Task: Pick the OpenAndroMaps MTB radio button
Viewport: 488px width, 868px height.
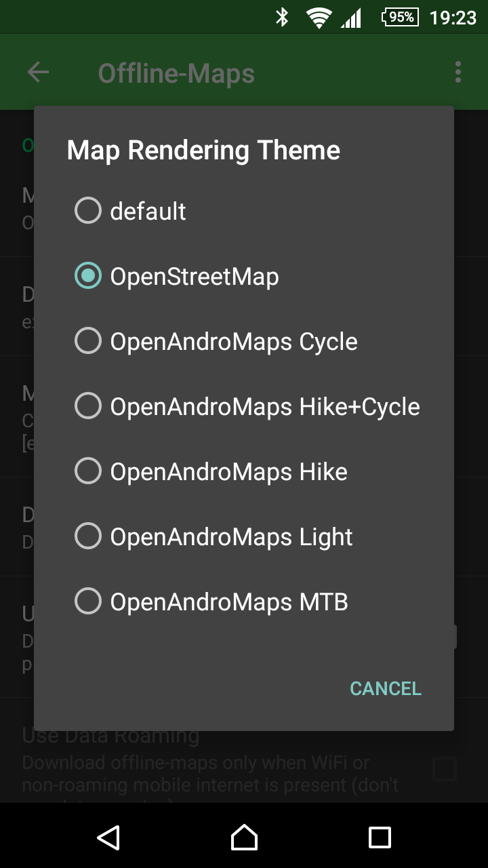Action: point(88,601)
